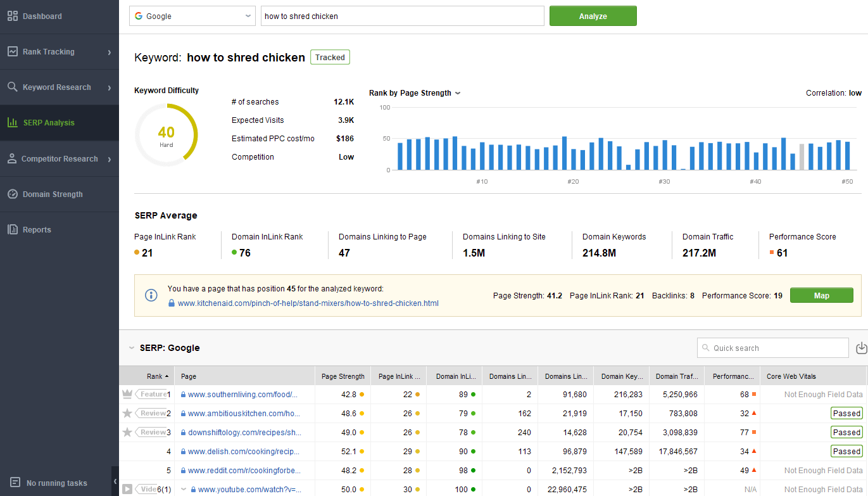Screen dimensions: 868x496
Task: Click the Passed badge in the ambitiouskitchen row
Action: (846, 413)
